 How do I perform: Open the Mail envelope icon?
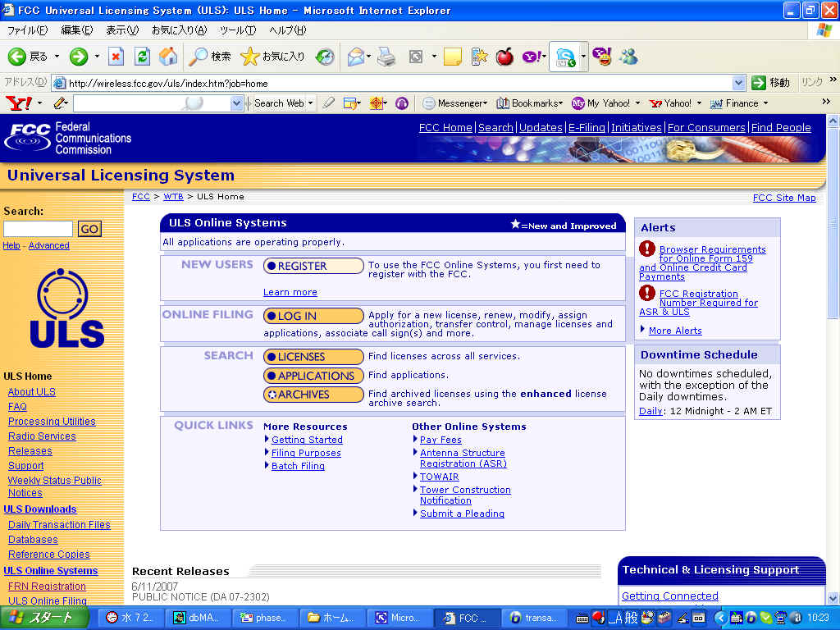click(x=356, y=57)
